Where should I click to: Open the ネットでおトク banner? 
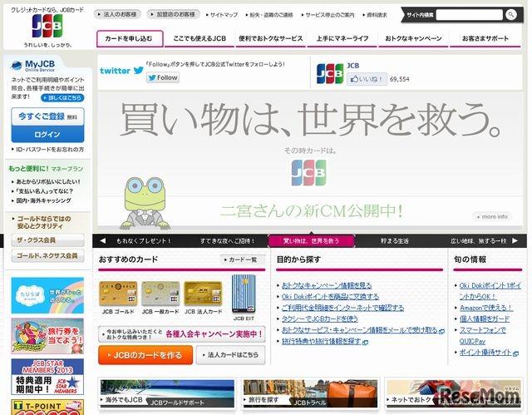coord(454,393)
